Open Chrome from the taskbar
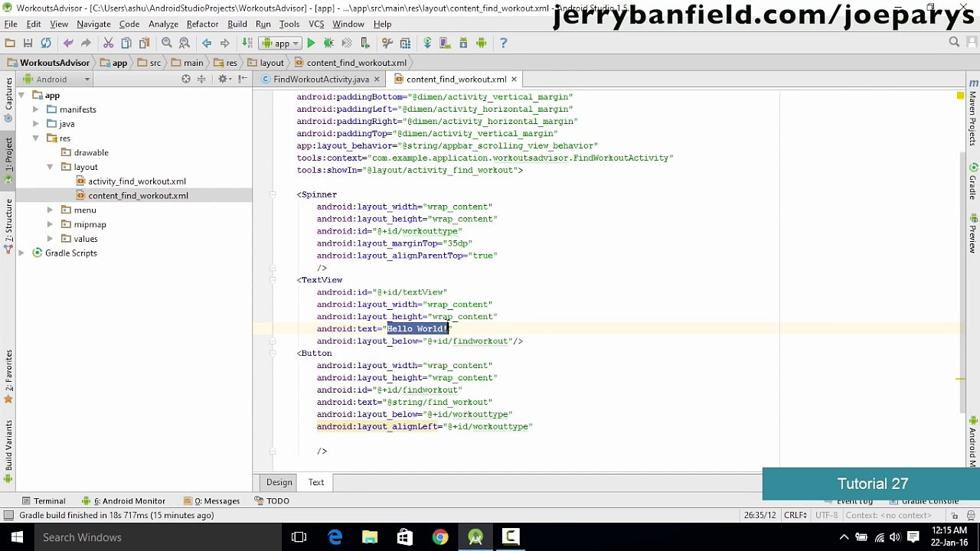 click(x=439, y=537)
